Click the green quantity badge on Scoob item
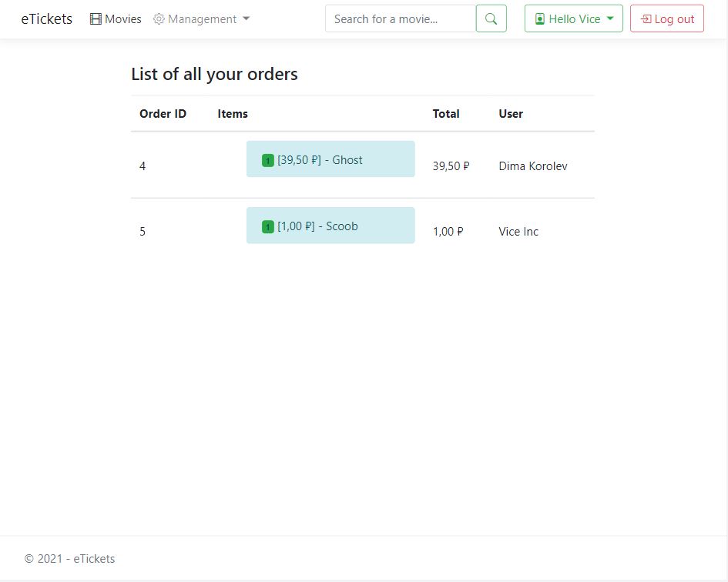Screen dimensions: 728x582 [268, 227]
